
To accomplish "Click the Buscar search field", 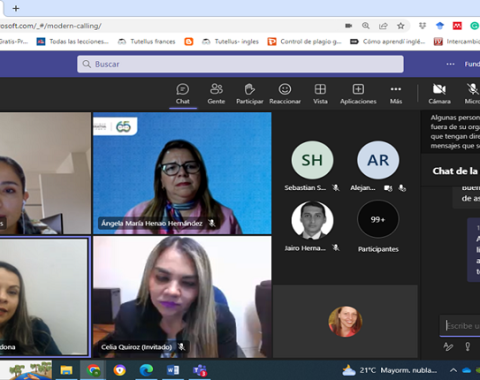I will click(240, 64).
